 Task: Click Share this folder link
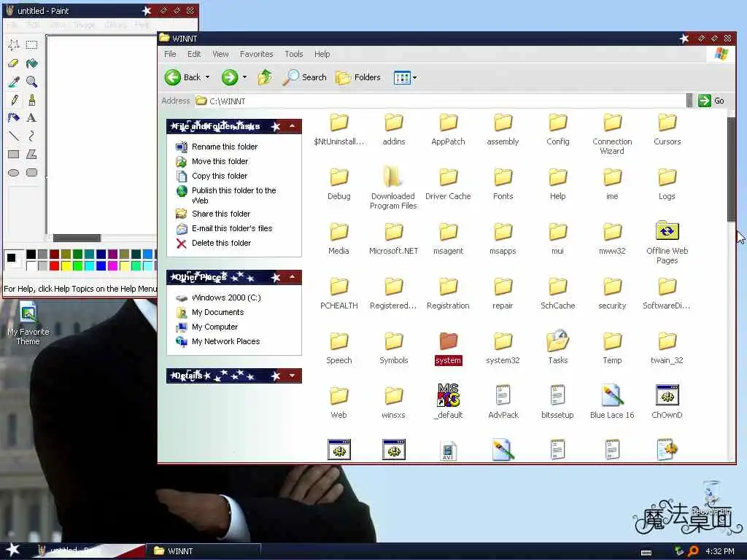221,214
